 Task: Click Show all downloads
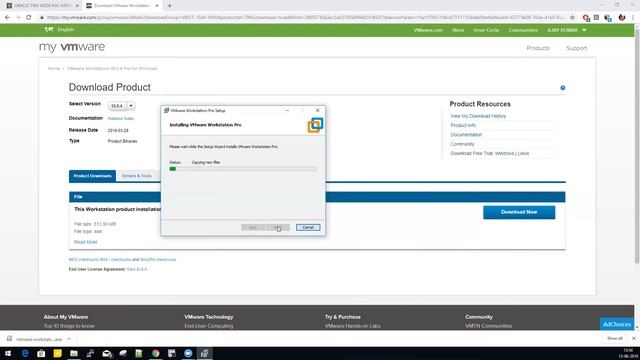pyautogui.click(x=615, y=338)
